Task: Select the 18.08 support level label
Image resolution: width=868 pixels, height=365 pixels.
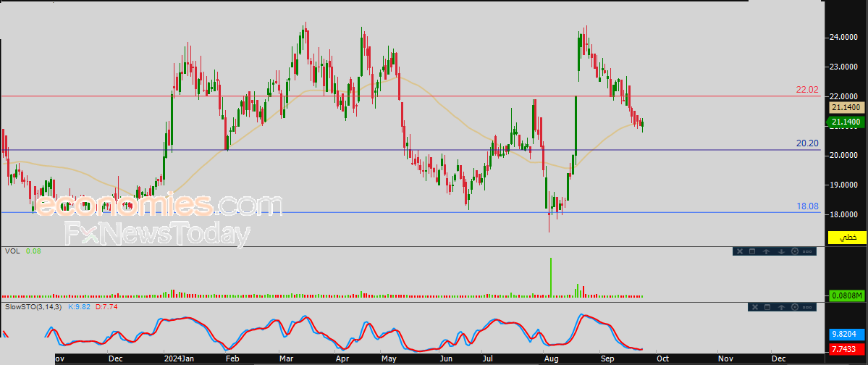Action: (807, 206)
